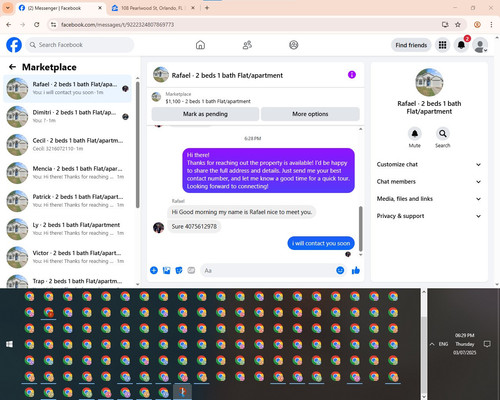This screenshot has width=500, height=400.
Task: Open the tab search dropdown in Chrome
Action: [x=8, y=8]
